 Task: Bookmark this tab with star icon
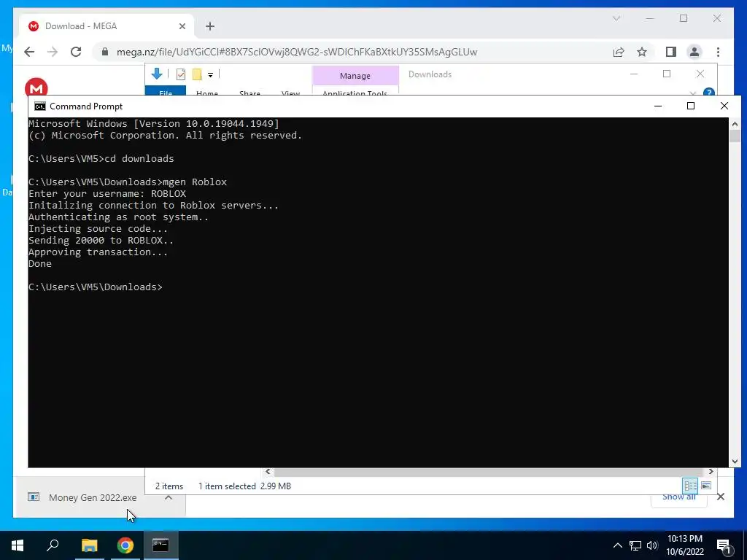[x=642, y=52]
